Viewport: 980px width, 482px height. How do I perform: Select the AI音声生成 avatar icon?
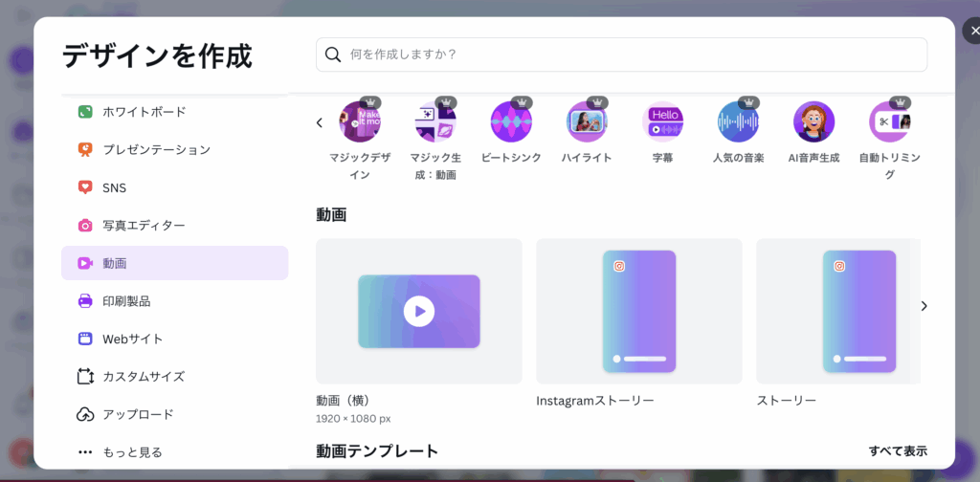click(813, 122)
